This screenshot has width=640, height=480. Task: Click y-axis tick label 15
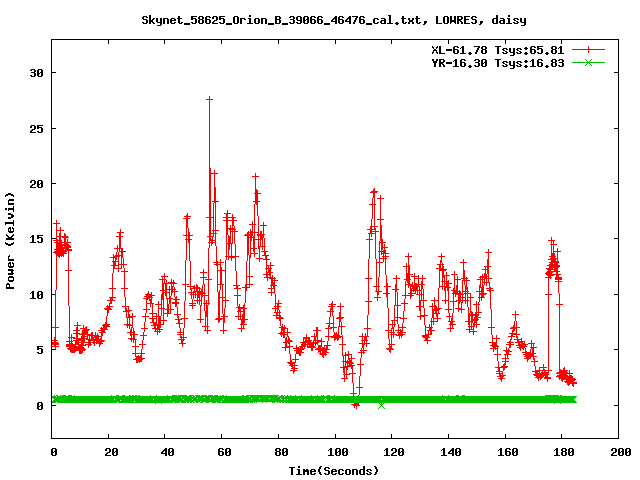[36, 239]
